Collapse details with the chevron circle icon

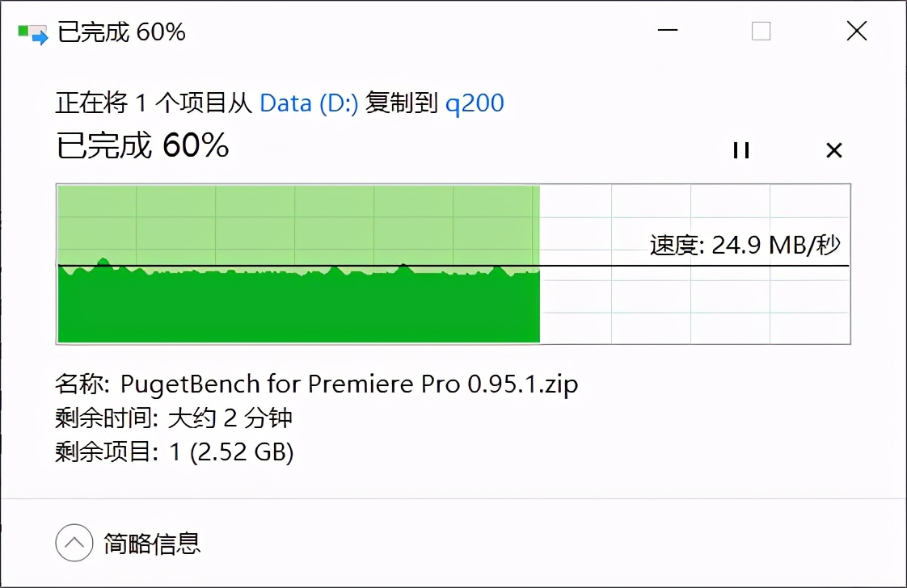point(74,544)
